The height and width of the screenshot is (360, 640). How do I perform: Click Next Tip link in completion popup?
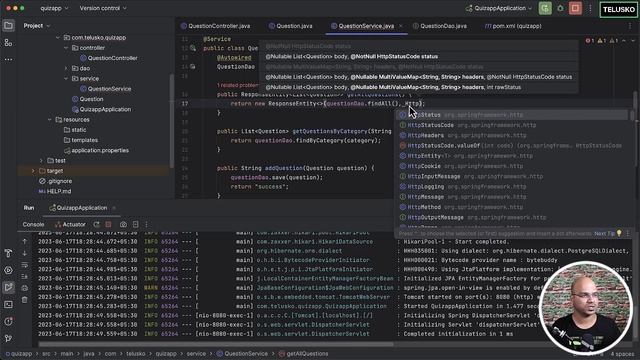(604, 233)
